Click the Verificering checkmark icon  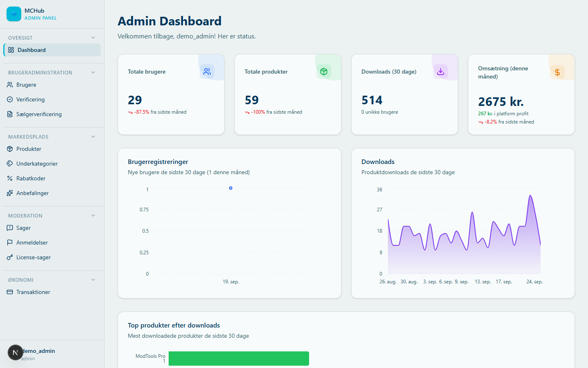point(10,99)
